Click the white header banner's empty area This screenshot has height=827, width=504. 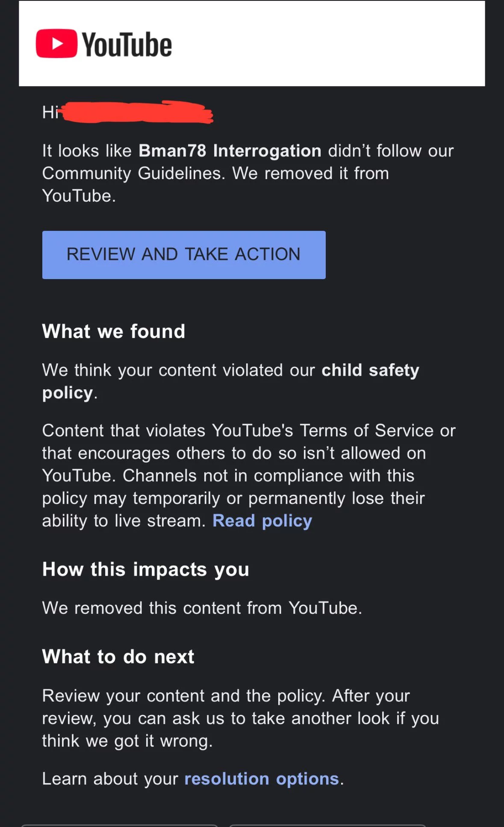click(329, 44)
